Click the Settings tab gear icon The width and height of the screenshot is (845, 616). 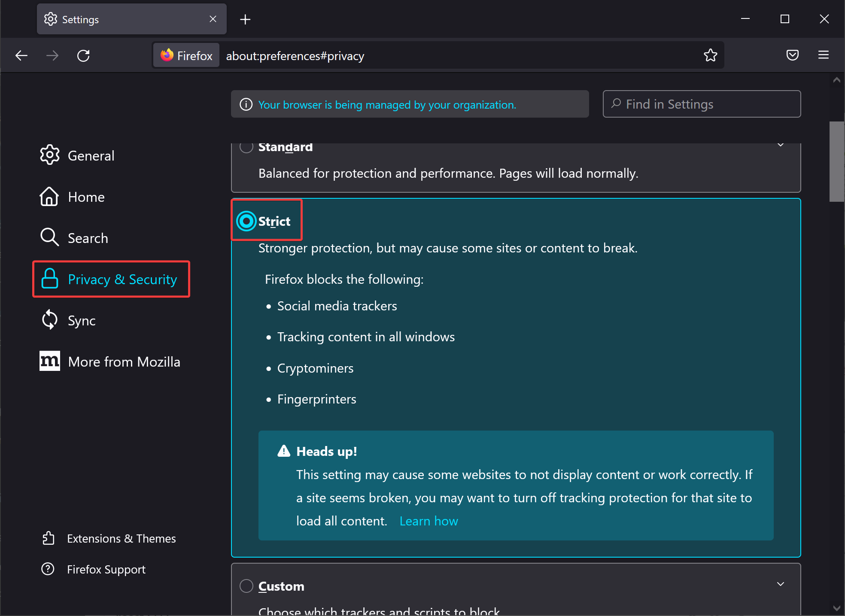[x=51, y=19]
